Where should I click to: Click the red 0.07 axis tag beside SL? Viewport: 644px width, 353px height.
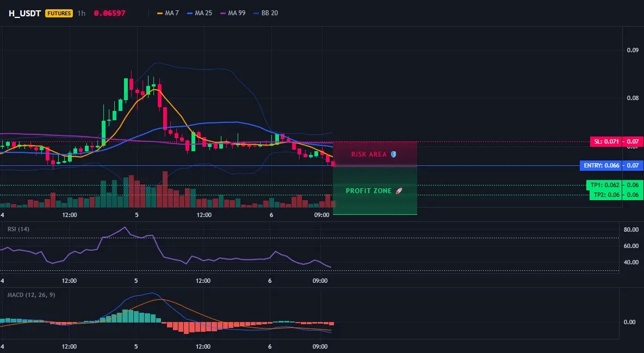(633, 142)
